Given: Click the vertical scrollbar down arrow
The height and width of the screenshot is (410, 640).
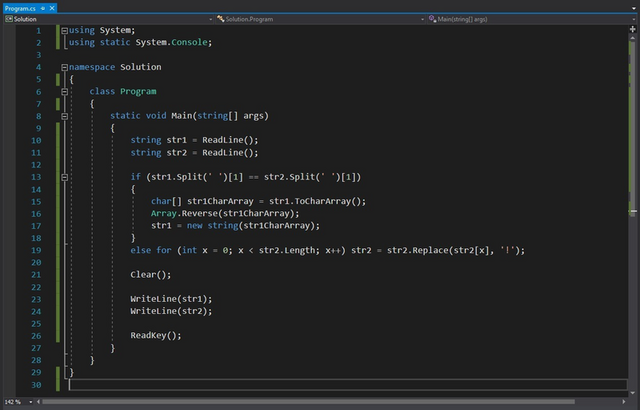Looking at the screenshot, I should 633,393.
